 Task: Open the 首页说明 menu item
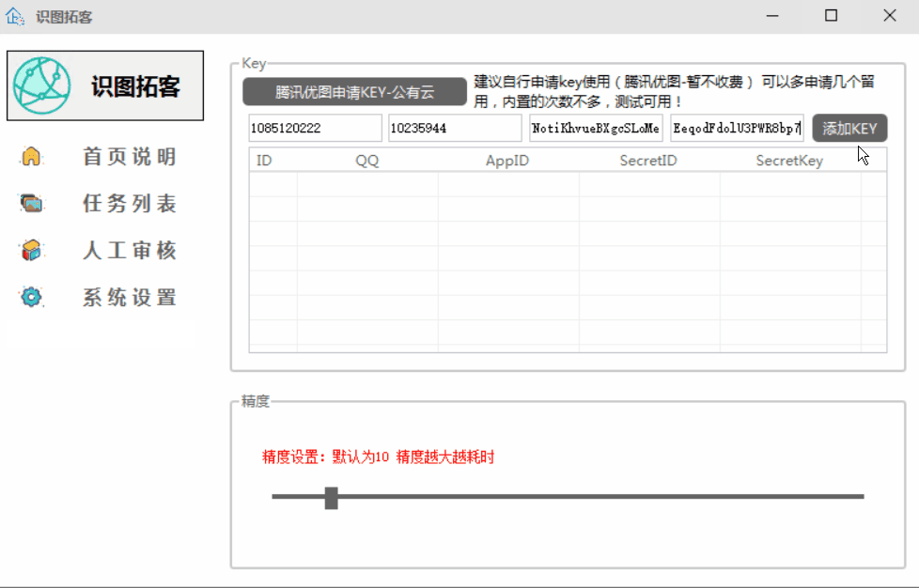130,156
